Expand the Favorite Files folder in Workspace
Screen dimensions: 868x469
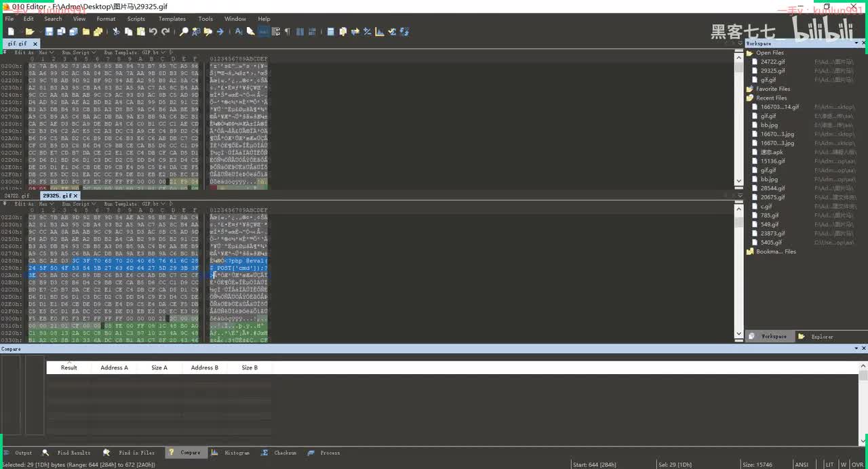coord(750,89)
